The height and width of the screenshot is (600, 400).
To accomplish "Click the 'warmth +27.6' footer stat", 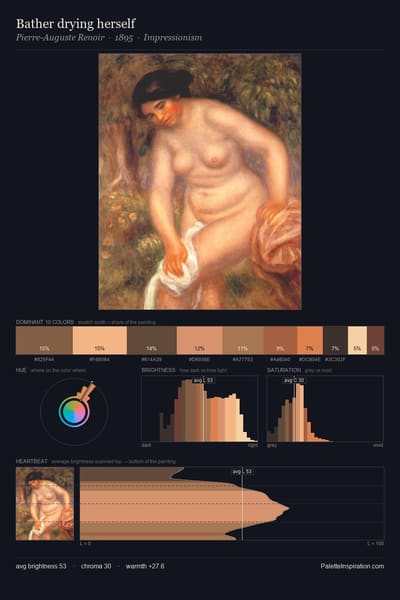I will [145, 566].
